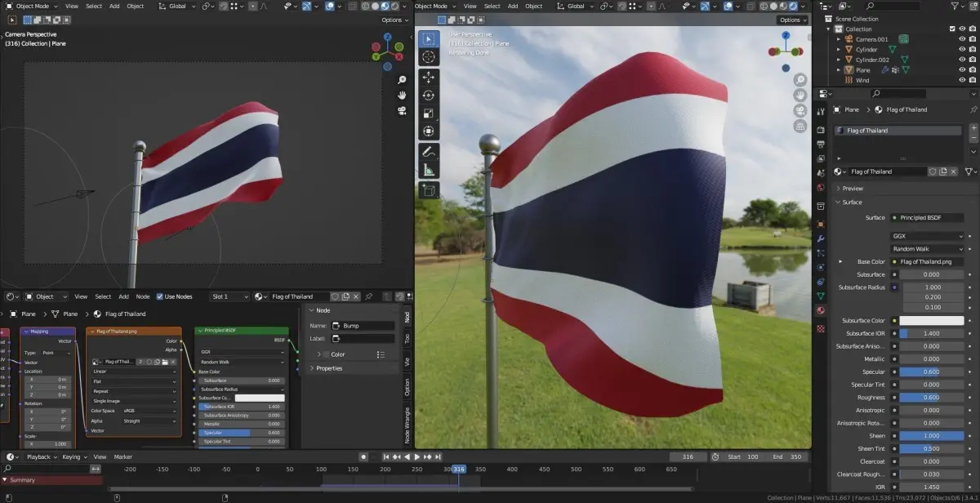Viewport: 980px width, 503px height.
Task: Enable the Use Nodes checkbox
Action: pyautogui.click(x=159, y=296)
